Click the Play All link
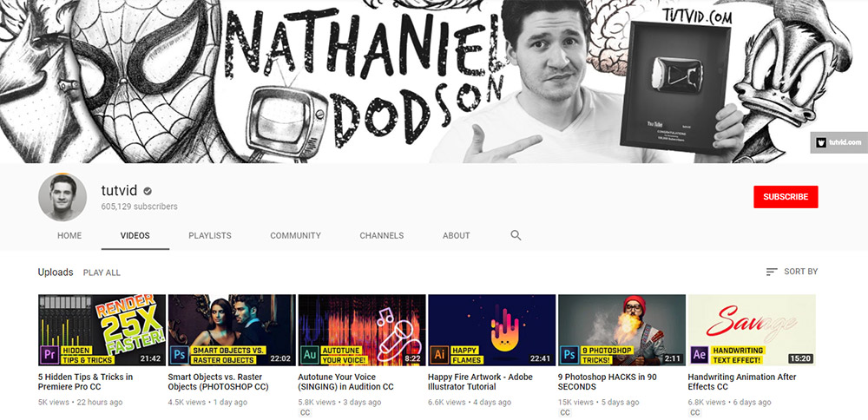The image size is (868, 420). tap(102, 272)
